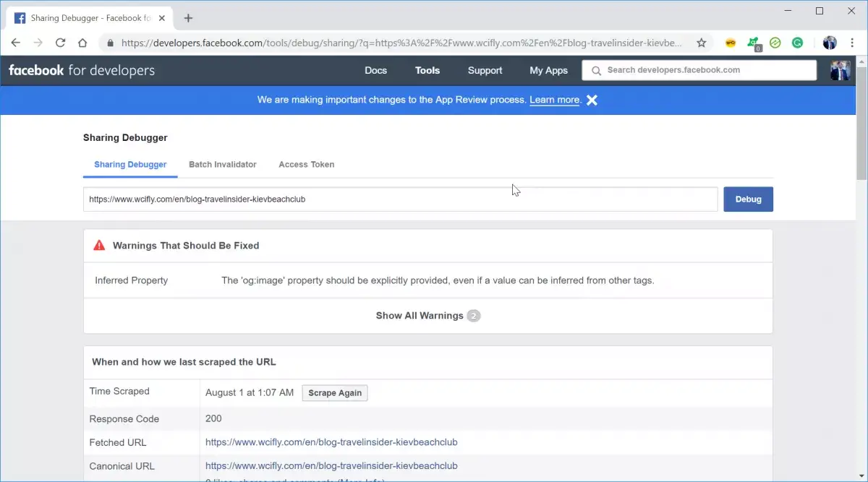Click the og:image warning message

438,280
